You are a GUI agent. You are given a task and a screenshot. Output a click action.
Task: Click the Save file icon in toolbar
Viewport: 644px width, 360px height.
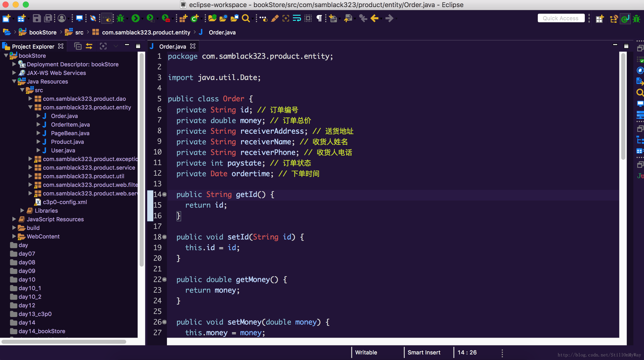point(36,18)
